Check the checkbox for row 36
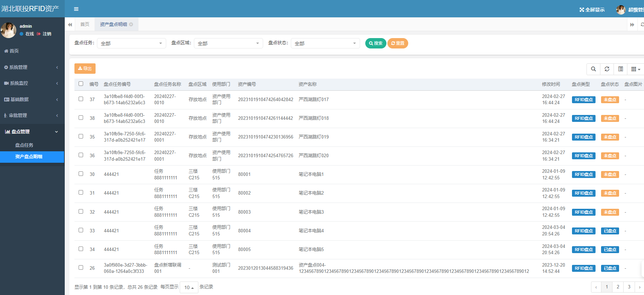Image resolution: width=644 pixels, height=295 pixels. tap(81, 155)
